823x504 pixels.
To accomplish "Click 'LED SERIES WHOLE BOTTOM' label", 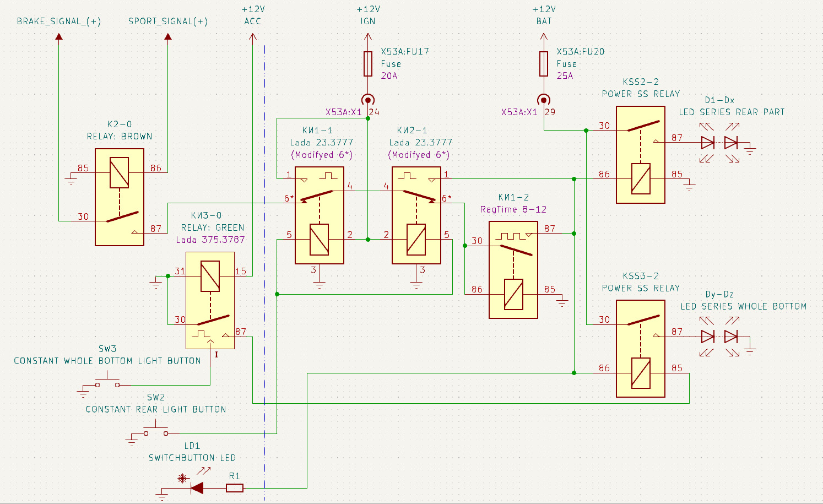I will [x=744, y=306].
